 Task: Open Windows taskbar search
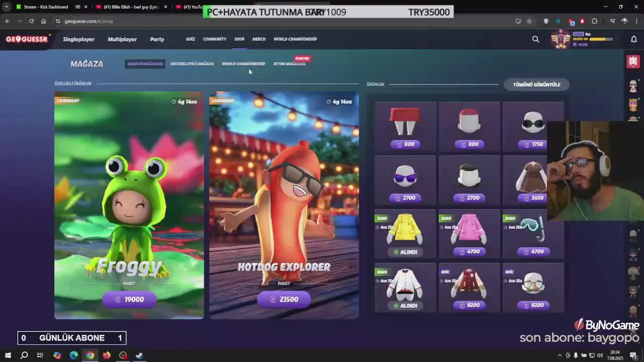point(24,355)
